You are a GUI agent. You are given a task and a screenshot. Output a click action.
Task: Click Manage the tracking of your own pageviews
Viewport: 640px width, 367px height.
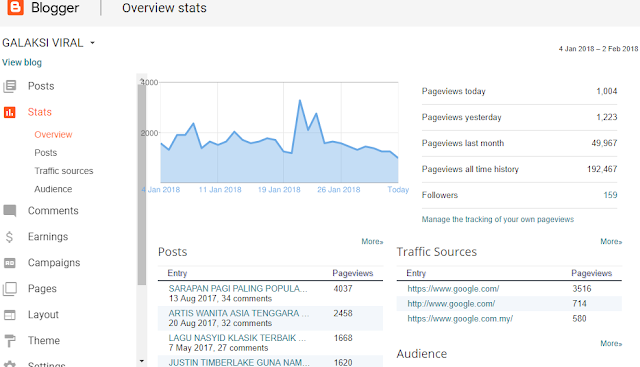click(498, 220)
